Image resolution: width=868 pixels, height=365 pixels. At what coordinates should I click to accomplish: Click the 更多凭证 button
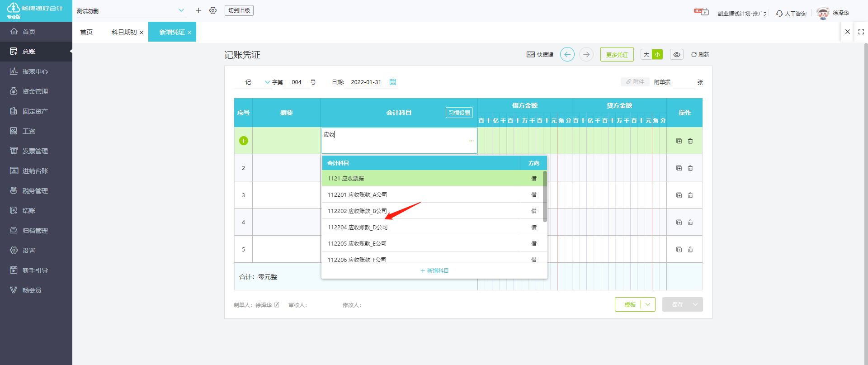617,54
